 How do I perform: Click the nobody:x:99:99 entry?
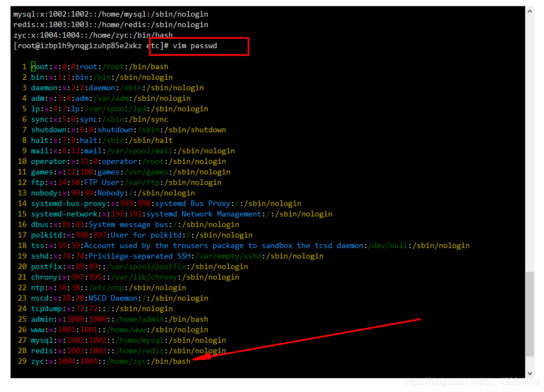click(113, 193)
